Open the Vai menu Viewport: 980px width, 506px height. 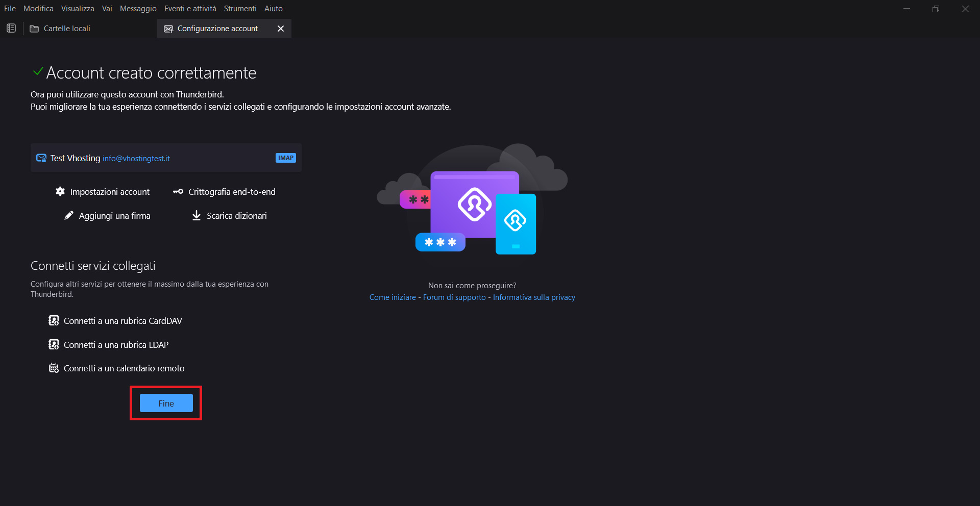pos(107,9)
